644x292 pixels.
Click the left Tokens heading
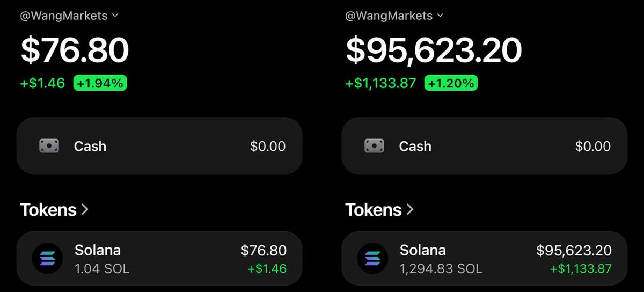coord(48,209)
